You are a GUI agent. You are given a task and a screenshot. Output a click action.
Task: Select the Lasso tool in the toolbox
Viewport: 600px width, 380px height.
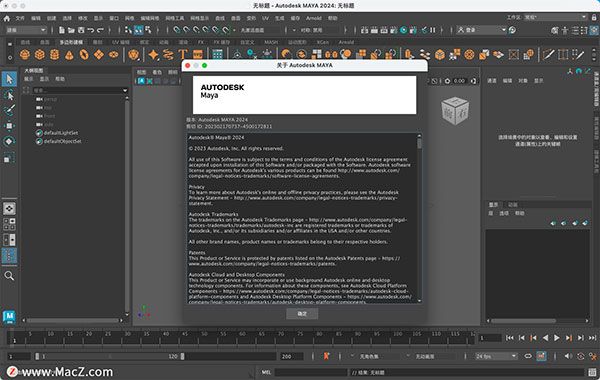pyautogui.click(x=9, y=95)
